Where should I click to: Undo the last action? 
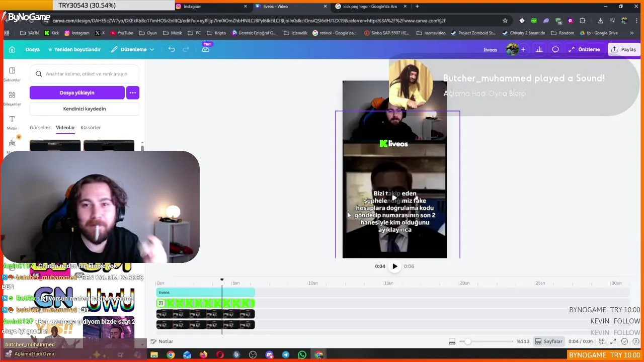(172, 49)
